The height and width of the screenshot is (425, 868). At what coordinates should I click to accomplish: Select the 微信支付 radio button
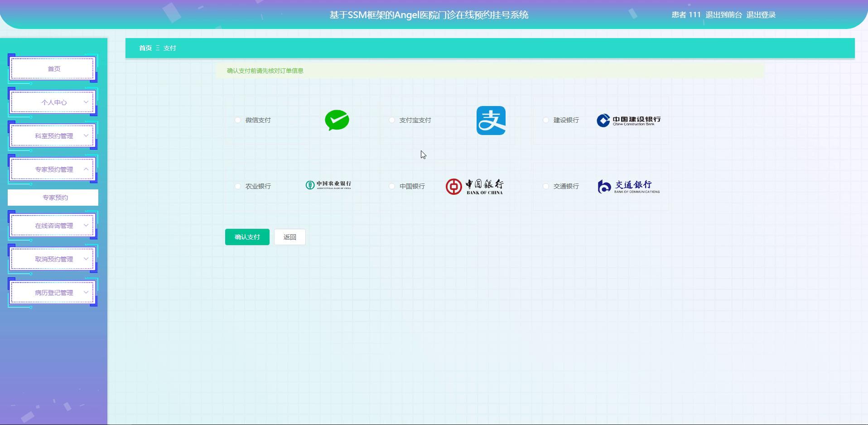coord(238,120)
